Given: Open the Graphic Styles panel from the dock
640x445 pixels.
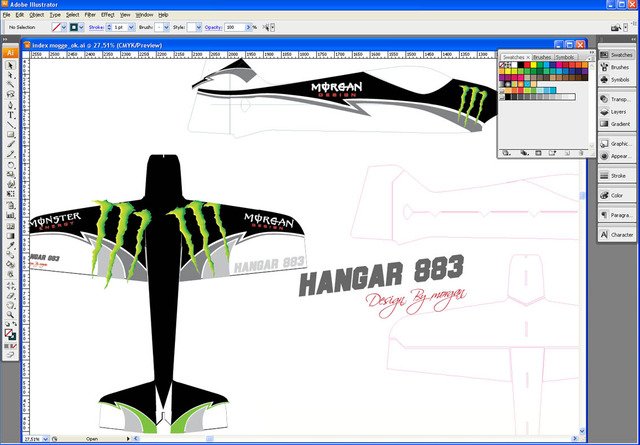Looking at the screenshot, I should pyautogui.click(x=617, y=144).
